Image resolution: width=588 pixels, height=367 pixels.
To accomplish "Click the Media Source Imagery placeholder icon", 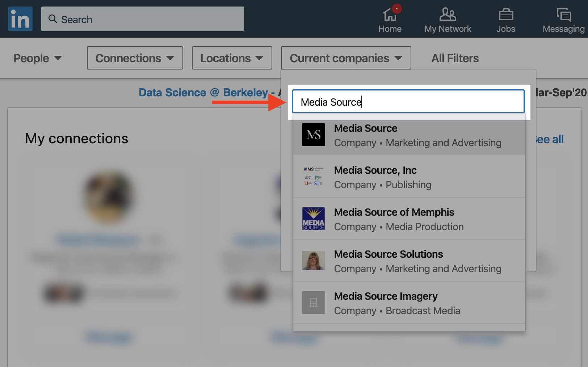I will [314, 303].
